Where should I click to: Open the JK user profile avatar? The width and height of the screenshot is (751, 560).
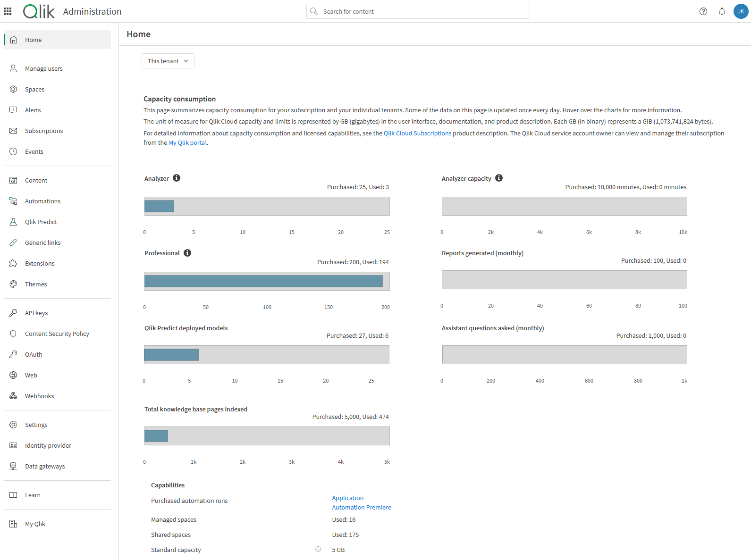coord(741,11)
